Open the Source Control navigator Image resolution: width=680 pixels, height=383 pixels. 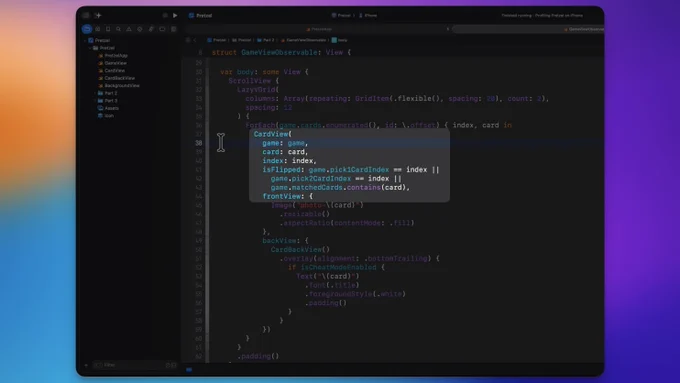tap(98, 29)
